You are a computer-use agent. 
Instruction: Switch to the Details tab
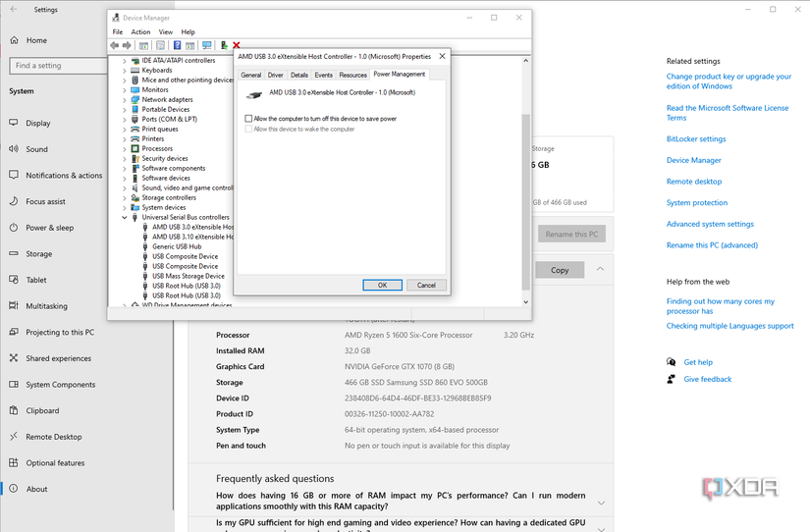(299, 76)
